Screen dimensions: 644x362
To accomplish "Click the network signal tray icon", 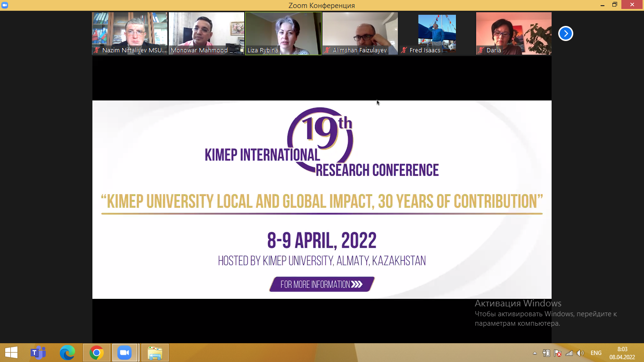I will point(569,353).
